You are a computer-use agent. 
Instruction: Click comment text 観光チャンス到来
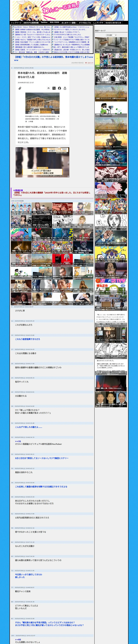23,592
